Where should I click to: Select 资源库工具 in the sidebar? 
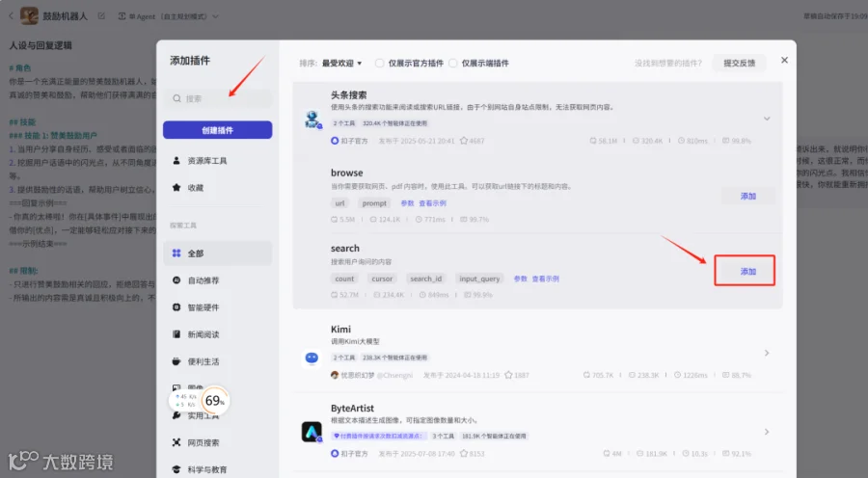[218, 160]
